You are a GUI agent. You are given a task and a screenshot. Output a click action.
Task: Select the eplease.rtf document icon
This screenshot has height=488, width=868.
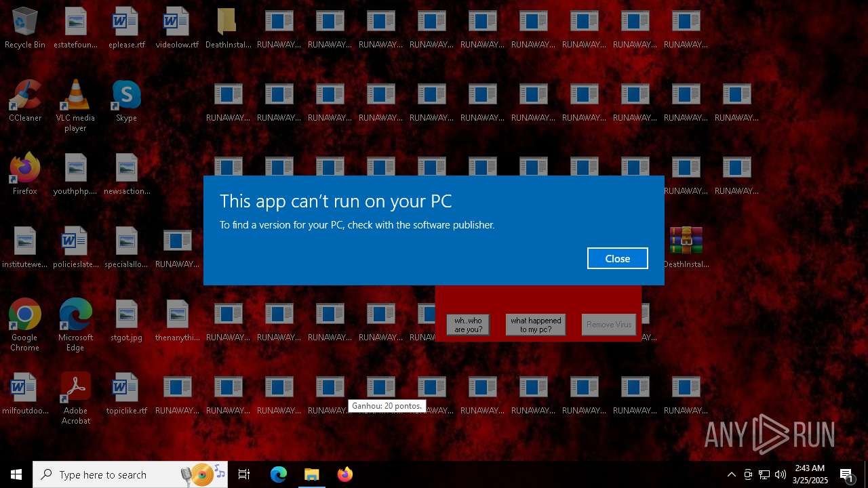click(126, 28)
